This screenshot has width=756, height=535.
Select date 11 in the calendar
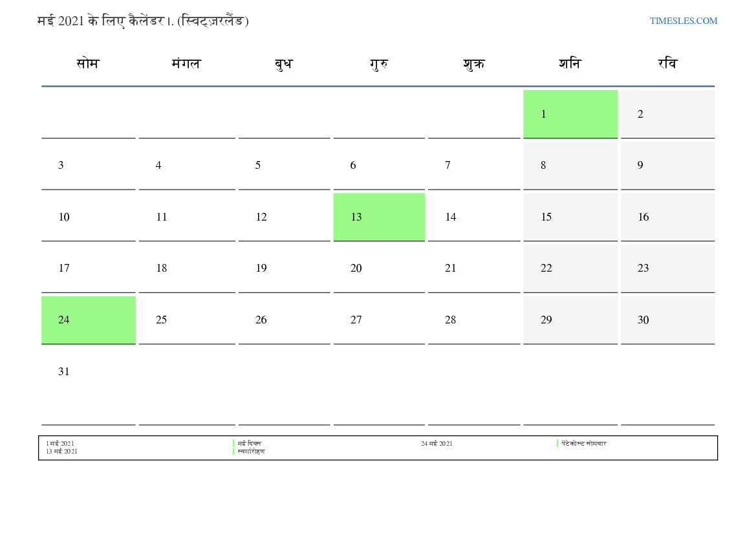click(187, 217)
